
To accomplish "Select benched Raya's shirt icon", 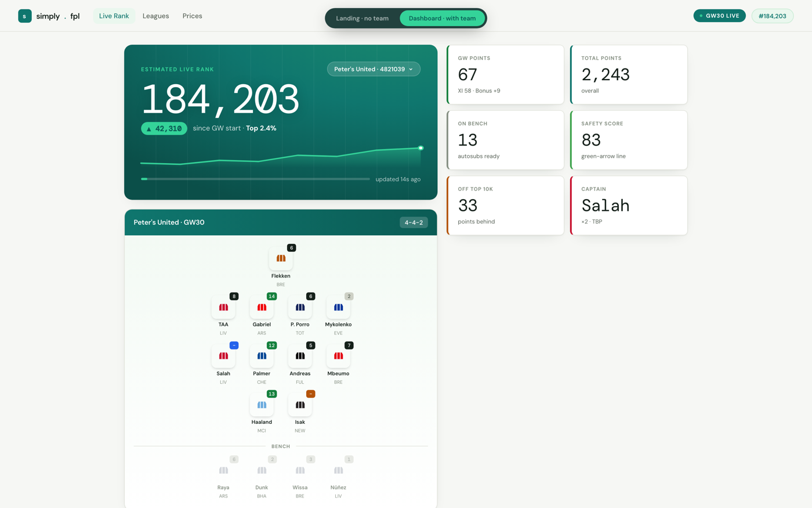I will coord(223,470).
